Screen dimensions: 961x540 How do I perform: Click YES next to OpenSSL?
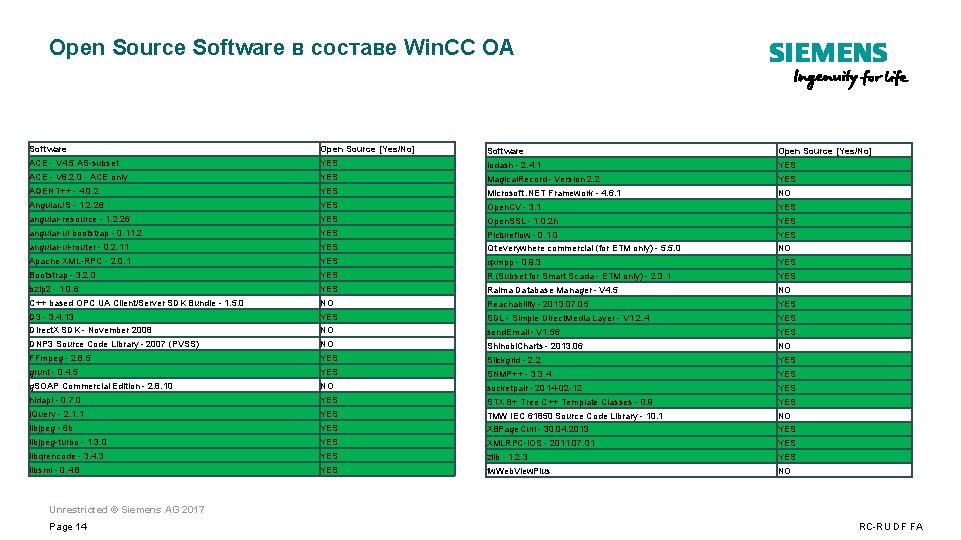pos(845,221)
